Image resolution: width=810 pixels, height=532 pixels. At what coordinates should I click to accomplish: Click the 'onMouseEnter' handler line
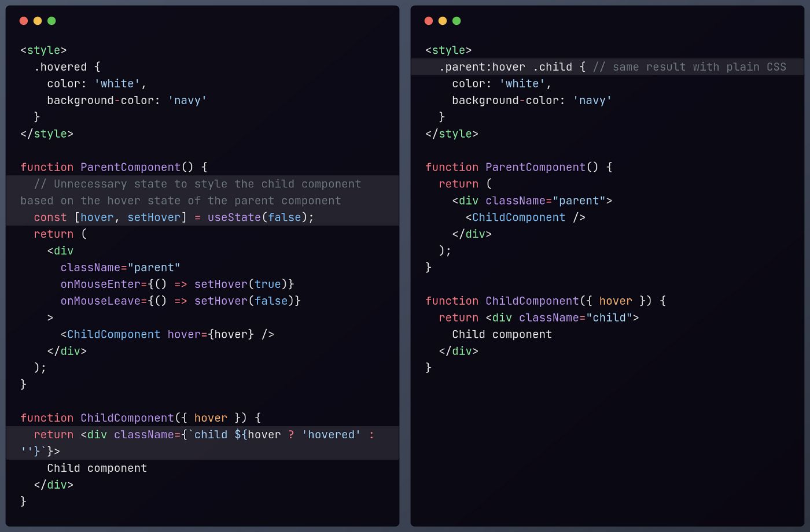[177, 284]
